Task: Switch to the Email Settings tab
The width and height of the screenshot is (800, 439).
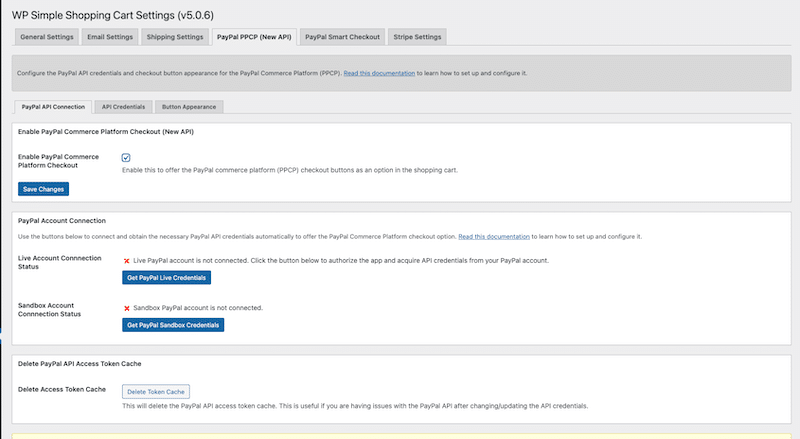Action: click(112, 37)
